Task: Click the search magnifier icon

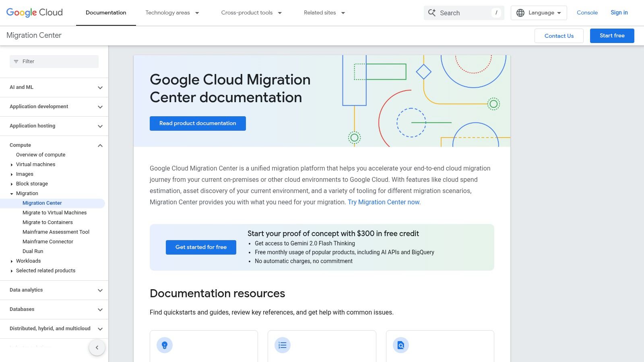Action: [x=431, y=12]
